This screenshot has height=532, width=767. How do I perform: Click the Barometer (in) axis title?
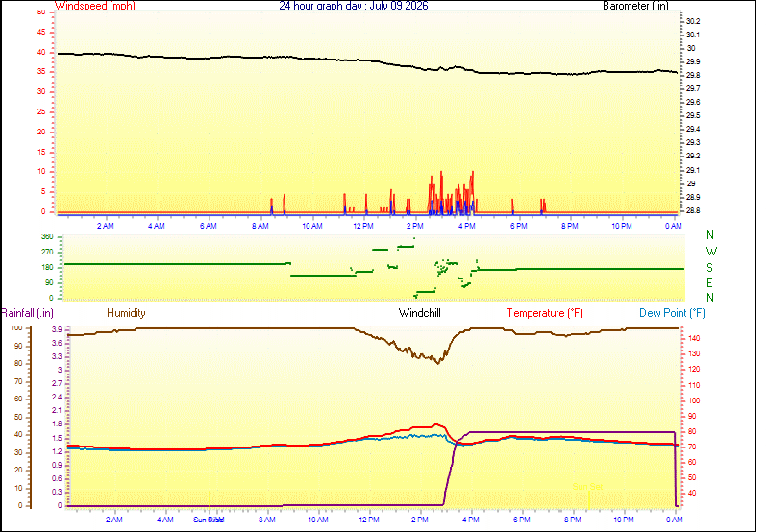click(635, 6)
